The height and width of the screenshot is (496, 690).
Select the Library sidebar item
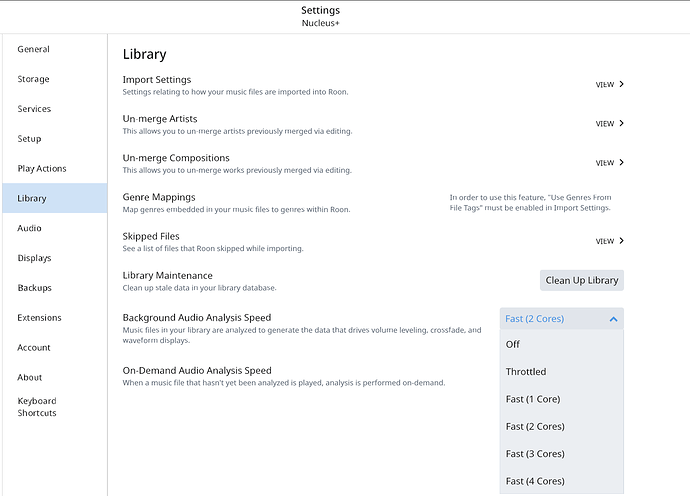click(55, 198)
